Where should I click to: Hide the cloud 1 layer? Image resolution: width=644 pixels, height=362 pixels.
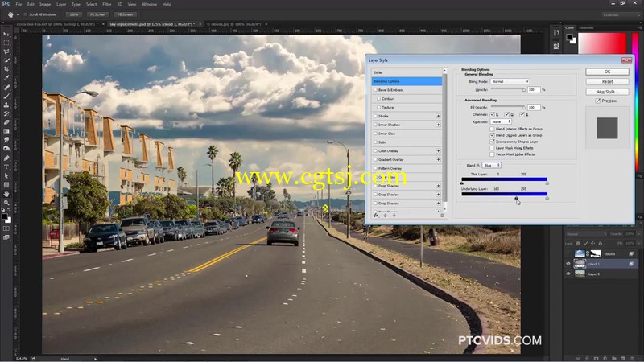tap(568, 264)
